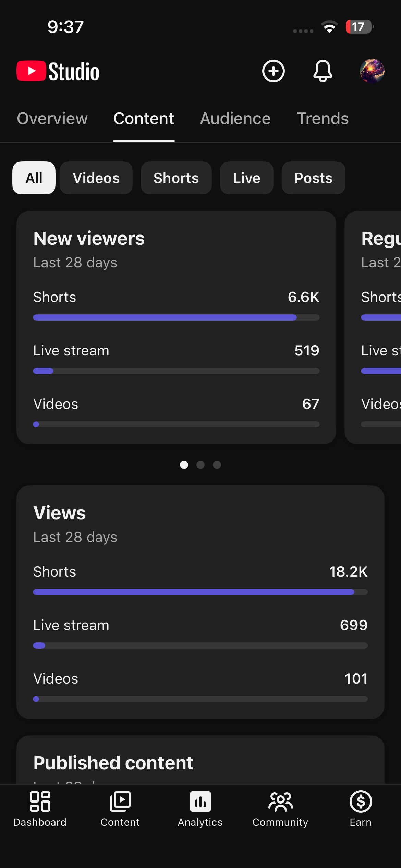Open the channel profile avatar
The height and width of the screenshot is (868, 401).
pyautogui.click(x=372, y=71)
